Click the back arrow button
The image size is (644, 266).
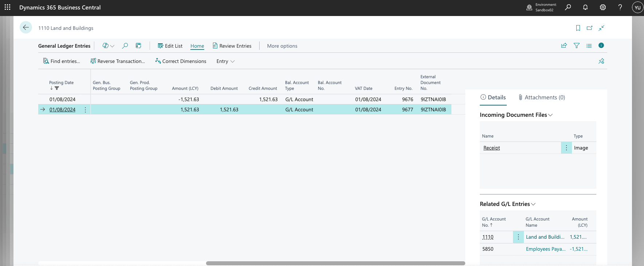26,28
